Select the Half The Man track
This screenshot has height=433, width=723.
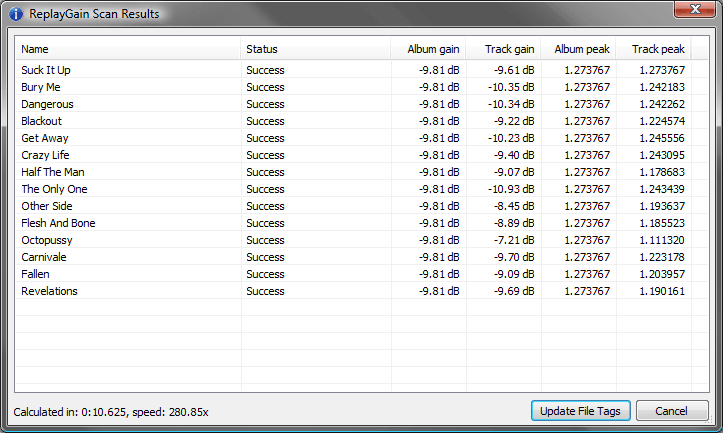pyautogui.click(x=53, y=172)
